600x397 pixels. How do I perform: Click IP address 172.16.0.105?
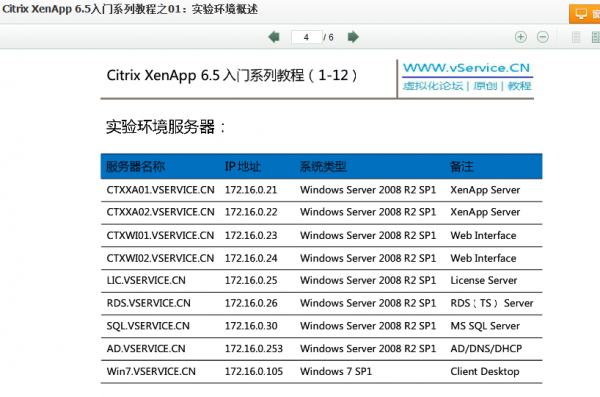pos(253,371)
